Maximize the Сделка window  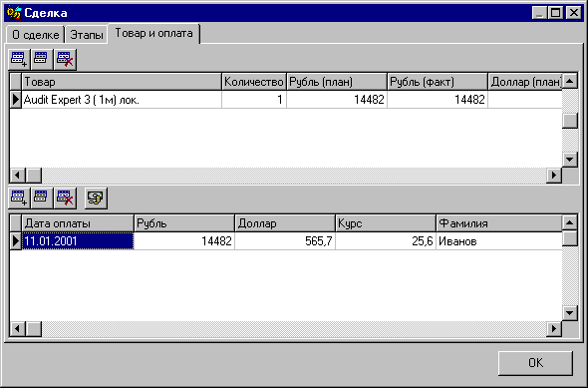(x=555, y=13)
